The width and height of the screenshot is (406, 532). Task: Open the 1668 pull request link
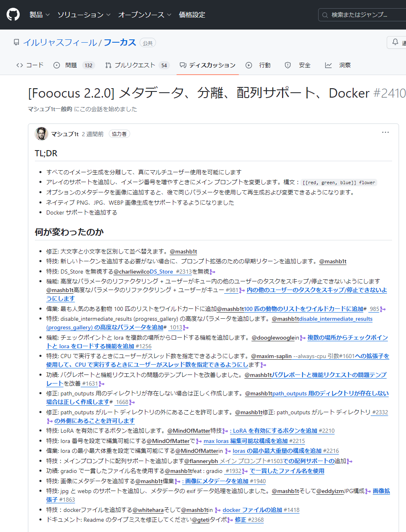coord(122,402)
